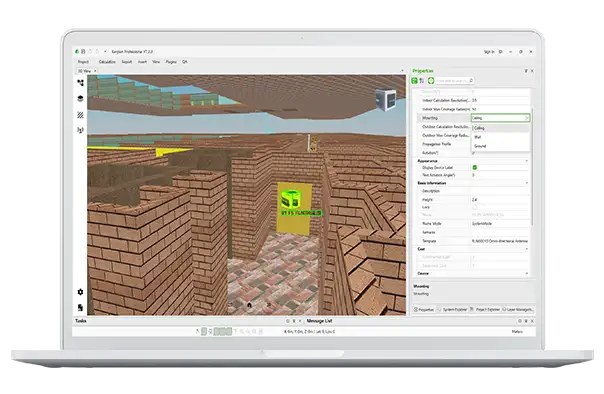This screenshot has height=394, width=604.
Task: Open the Report menu
Action: [127, 62]
